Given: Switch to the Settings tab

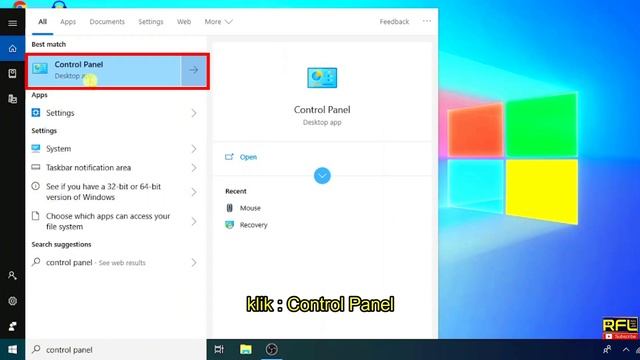Looking at the screenshot, I should (x=151, y=22).
